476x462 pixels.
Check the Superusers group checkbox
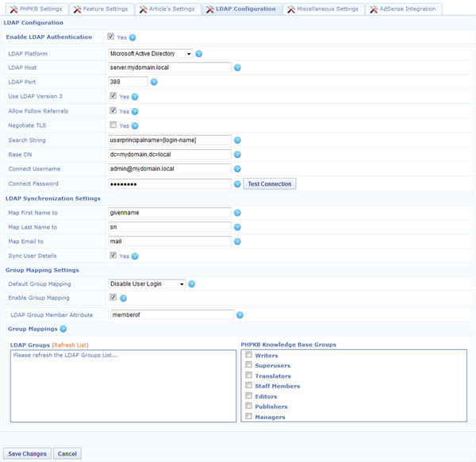tap(248, 364)
